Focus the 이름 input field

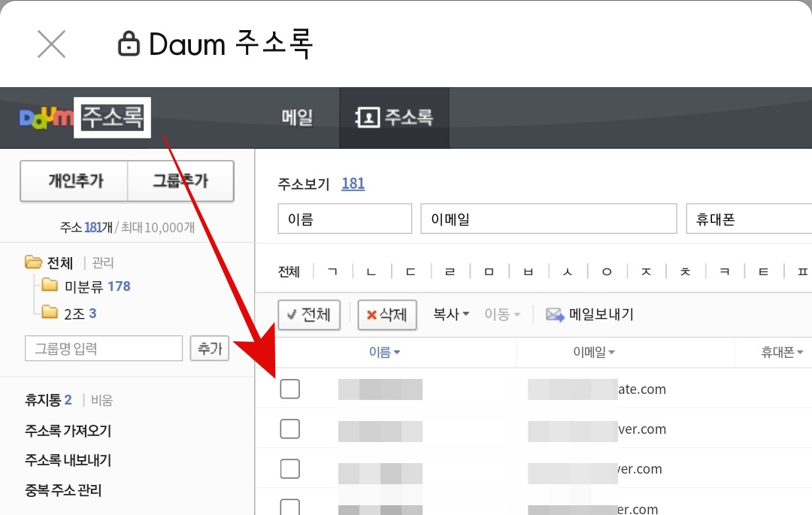[x=345, y=219]
